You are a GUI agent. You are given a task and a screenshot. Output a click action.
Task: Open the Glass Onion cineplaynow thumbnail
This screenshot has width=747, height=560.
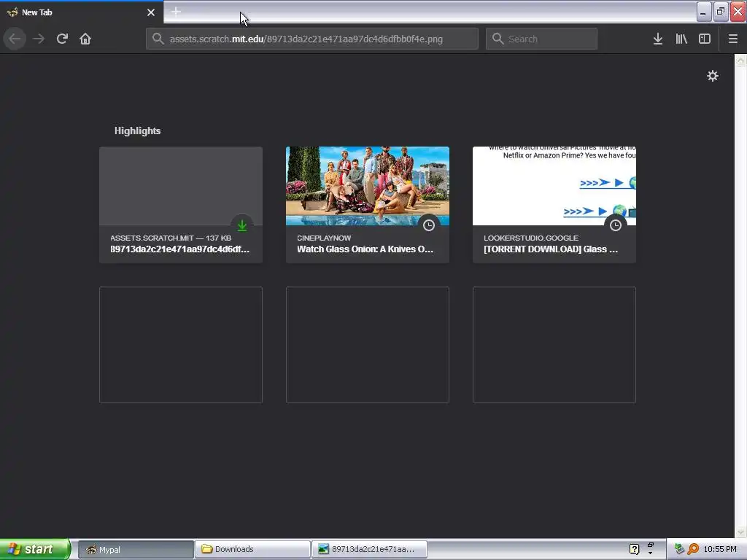point(368,186)
